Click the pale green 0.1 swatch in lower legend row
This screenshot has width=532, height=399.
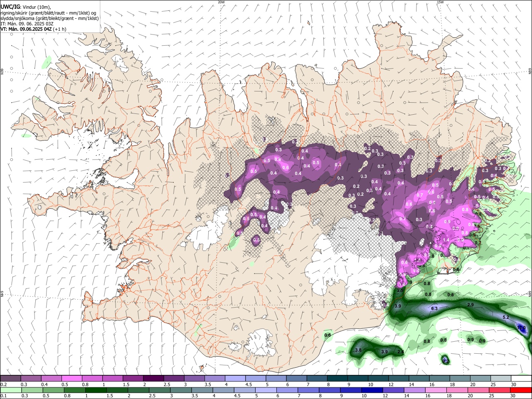pyautogui.click(x=10, y=390)
